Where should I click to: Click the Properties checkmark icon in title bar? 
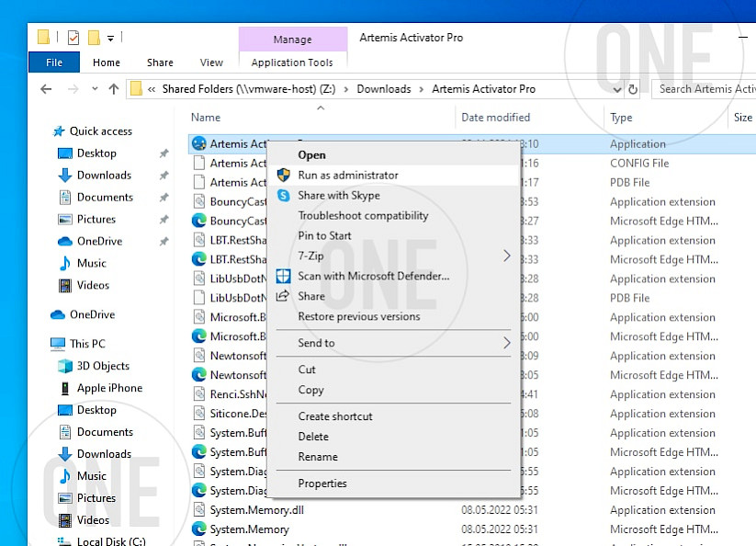click(73, 37)
